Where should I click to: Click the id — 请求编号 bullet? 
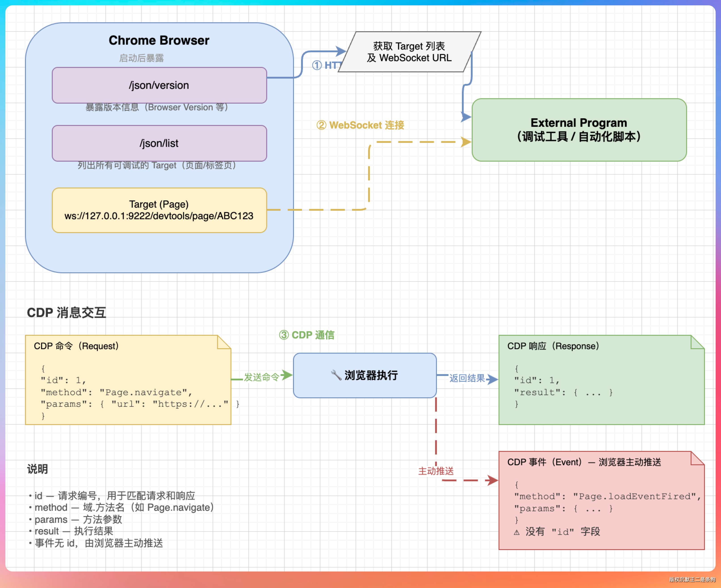(x=112, y=496)
